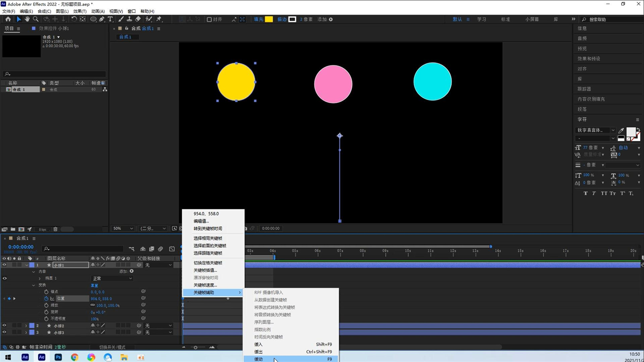Select the Clone Stamp tool

129,19
